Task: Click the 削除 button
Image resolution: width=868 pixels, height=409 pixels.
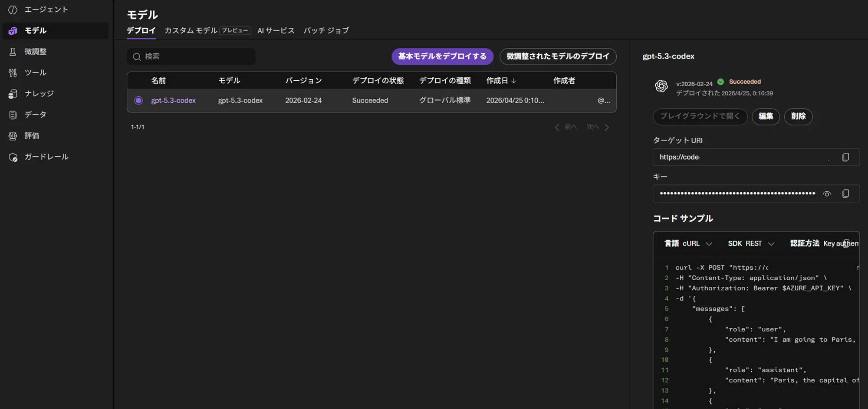Action: (x=798, y=116)
